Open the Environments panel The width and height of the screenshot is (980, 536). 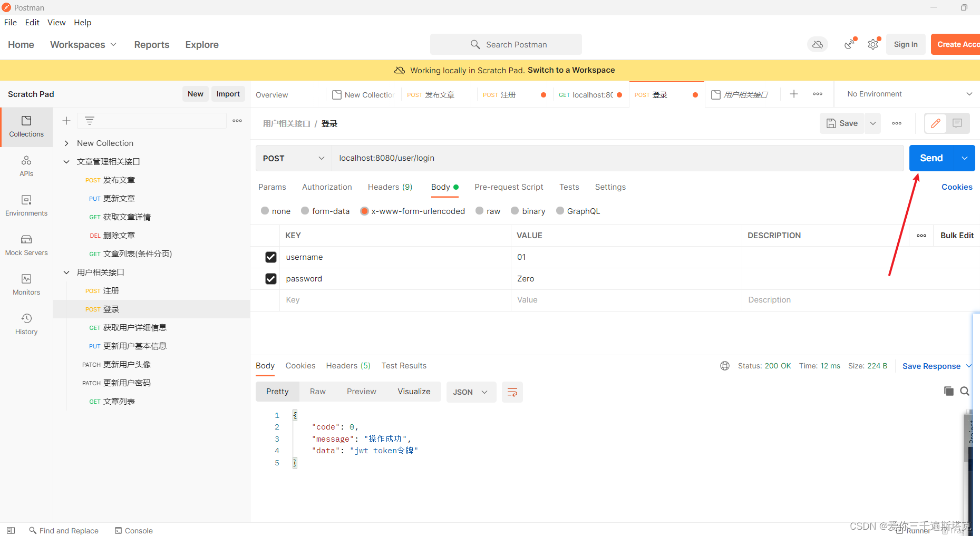26,206
